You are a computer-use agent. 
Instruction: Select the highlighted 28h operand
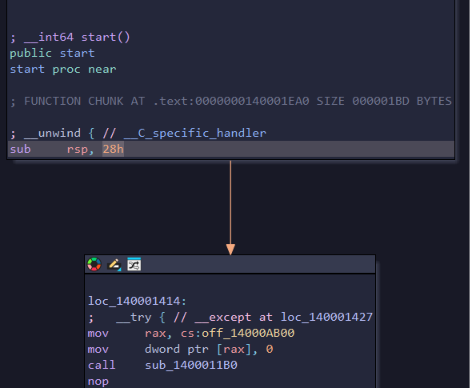pyautogui.click(x=113, y=149)
